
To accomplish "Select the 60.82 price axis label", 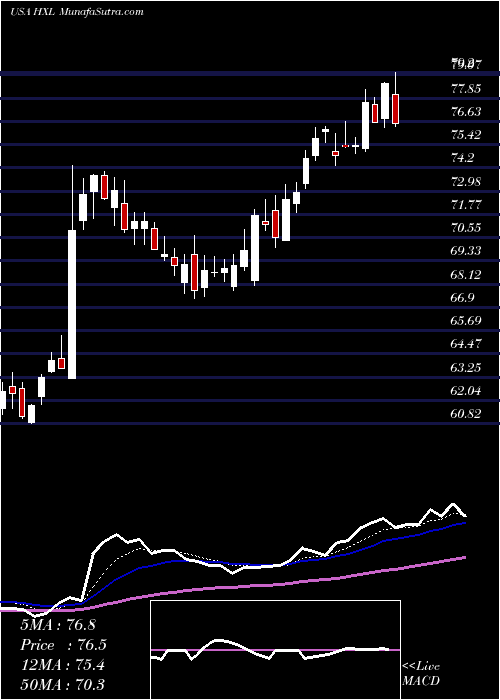I will [466, 413].
